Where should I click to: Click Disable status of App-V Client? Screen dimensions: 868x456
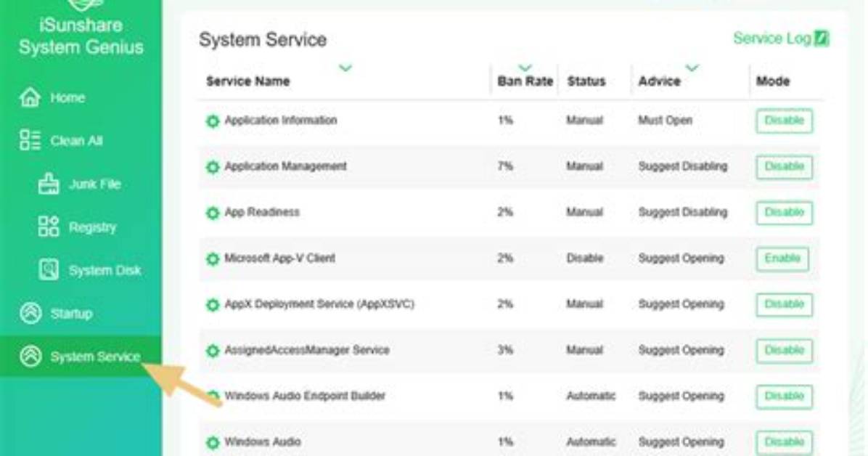[x=584, y=258]
